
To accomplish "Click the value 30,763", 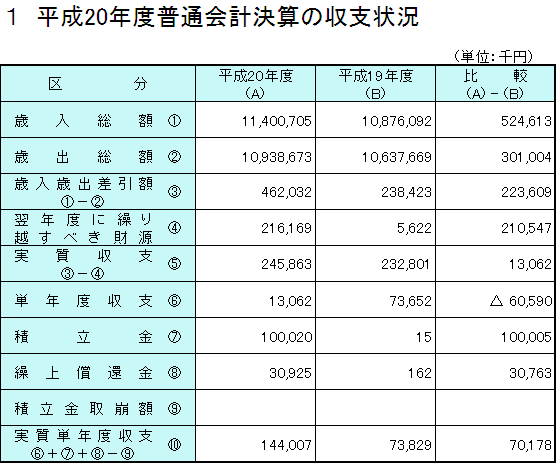I will click(530, 373).
